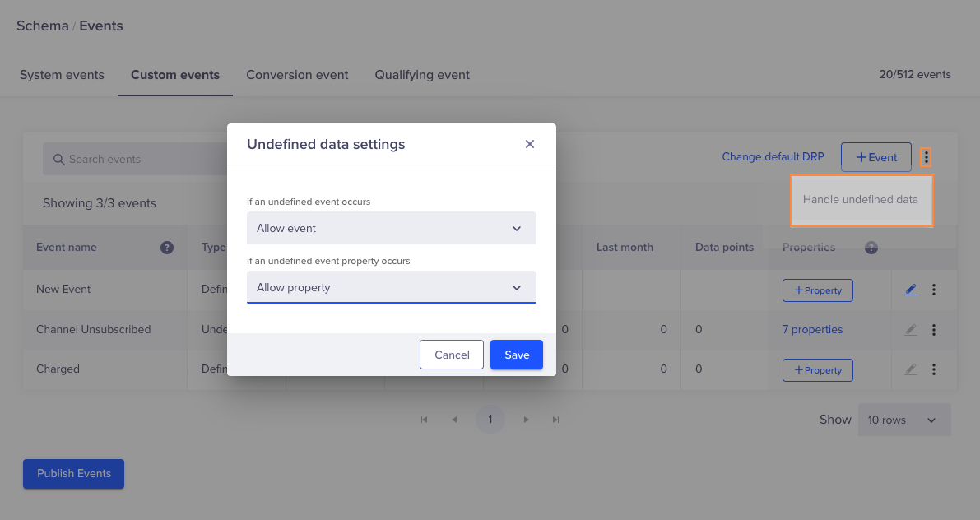Click edit pencil for Channel Unsubscribed
Viewport: 980px width, 520px height.
coord(910,330)
